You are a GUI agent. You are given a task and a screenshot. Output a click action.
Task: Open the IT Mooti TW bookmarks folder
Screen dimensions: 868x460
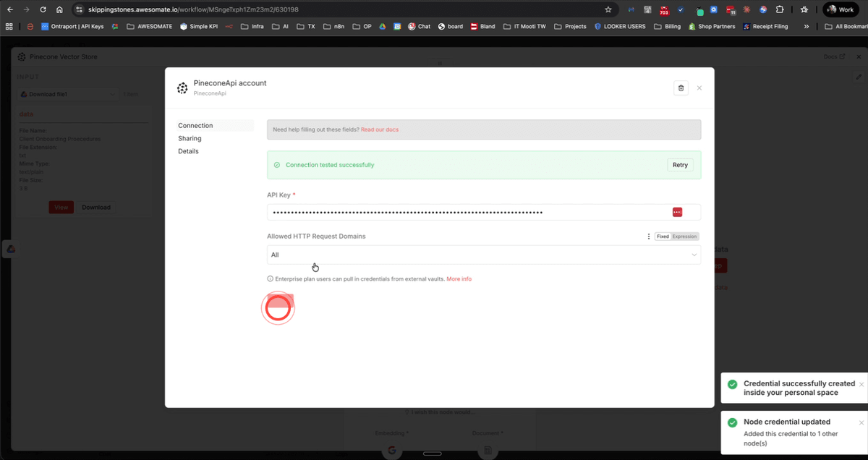pos(524,26)
